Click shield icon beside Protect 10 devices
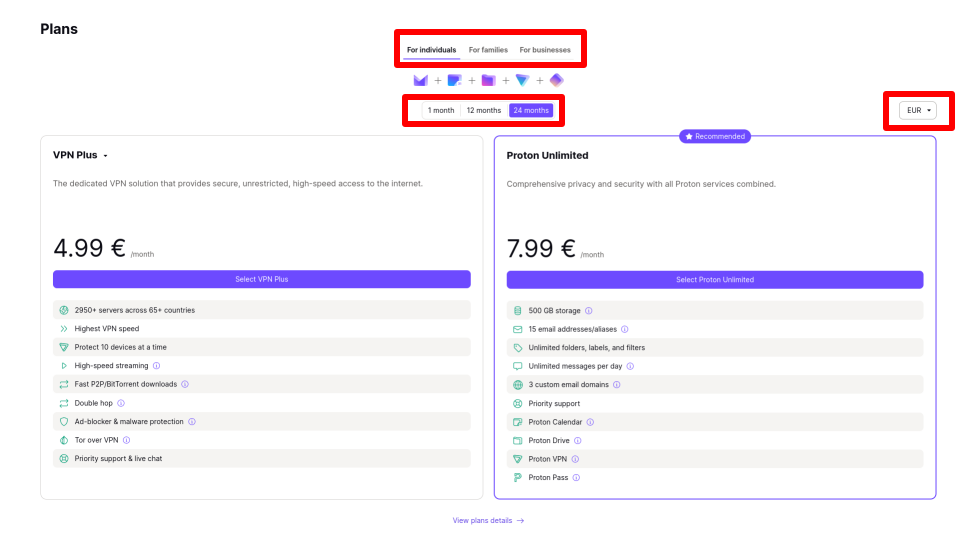Image resolution: width=976 pixels, height=534 pixels. tap(63, 347)
